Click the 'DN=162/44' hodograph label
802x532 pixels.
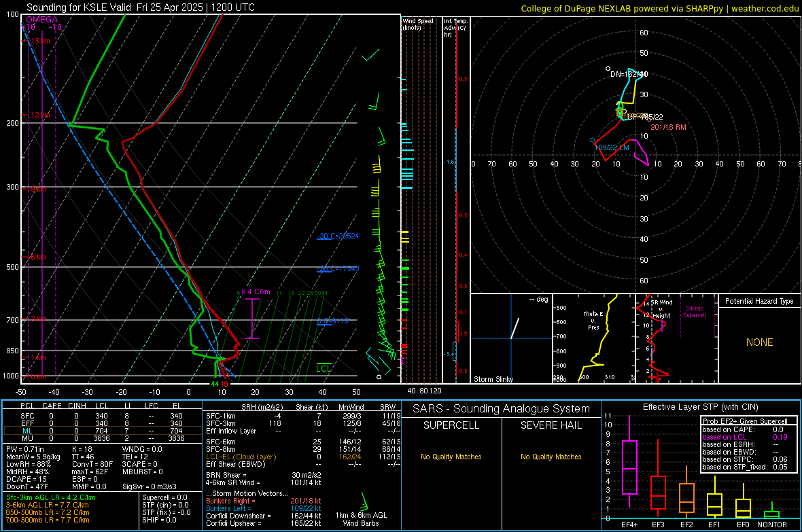[x=629, y=74]
